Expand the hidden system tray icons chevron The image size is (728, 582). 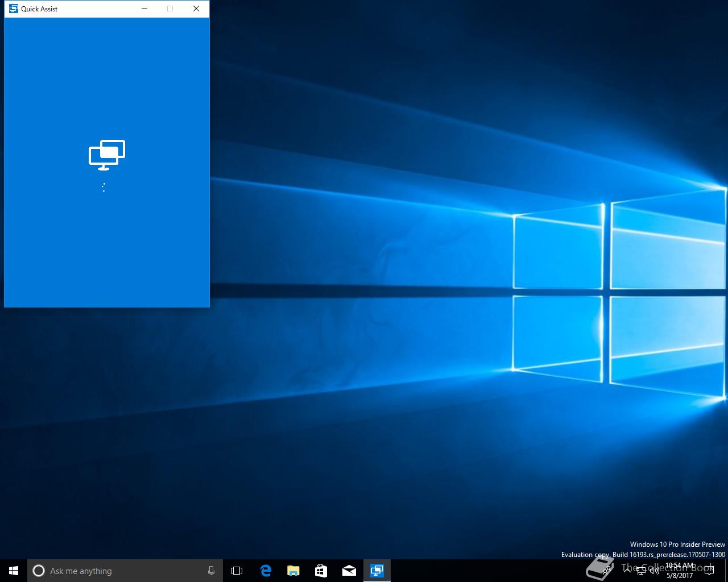click(627, 571)
